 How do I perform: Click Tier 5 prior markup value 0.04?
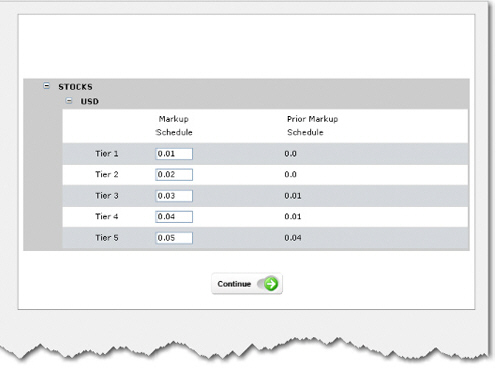click(293, 238)
